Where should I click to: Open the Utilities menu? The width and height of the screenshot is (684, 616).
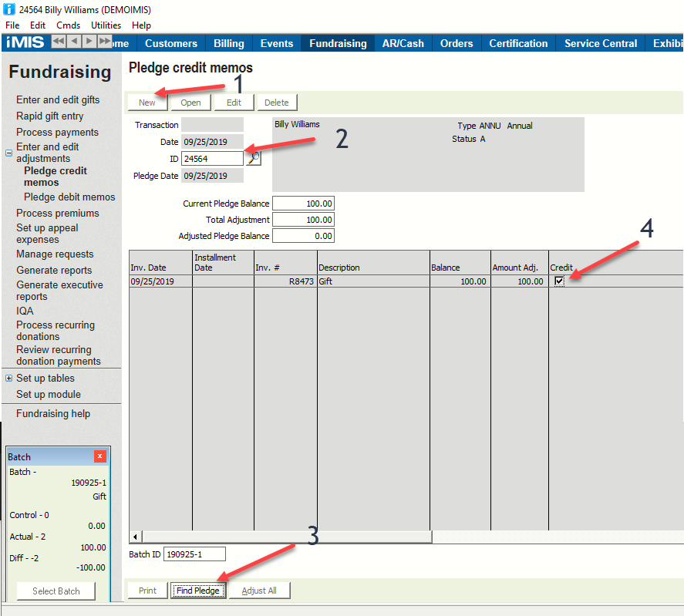click(x=106, y=25)
